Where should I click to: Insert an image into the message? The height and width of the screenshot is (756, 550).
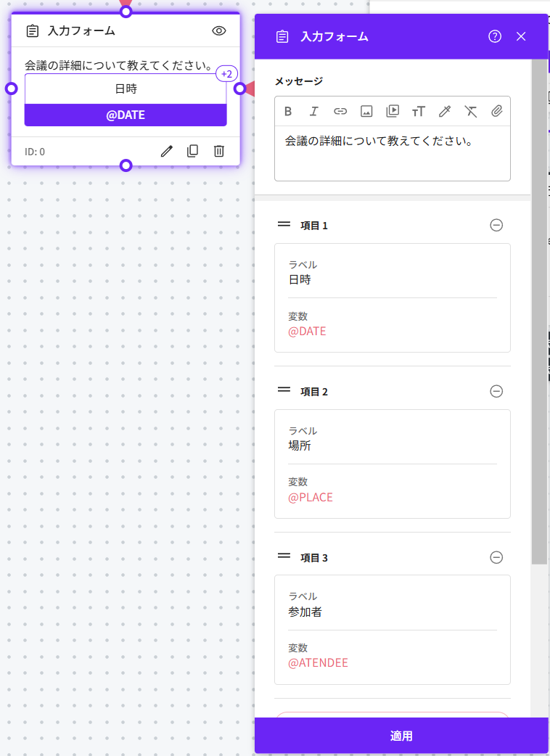click(x=366, y=111)
